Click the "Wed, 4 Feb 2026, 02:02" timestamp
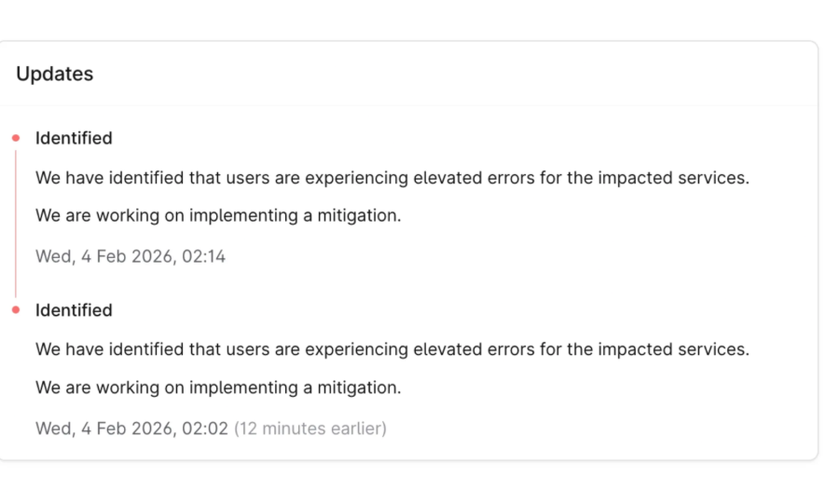The image size is (840, 504). point(131,429)
